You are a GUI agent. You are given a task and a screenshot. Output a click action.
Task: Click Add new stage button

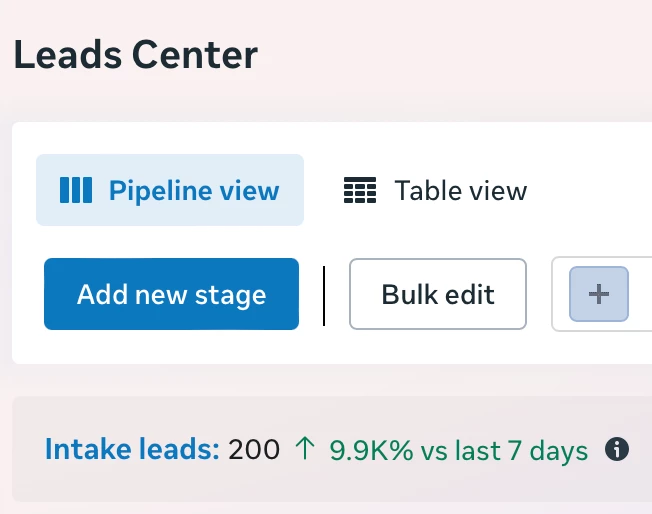coord(171,294)
